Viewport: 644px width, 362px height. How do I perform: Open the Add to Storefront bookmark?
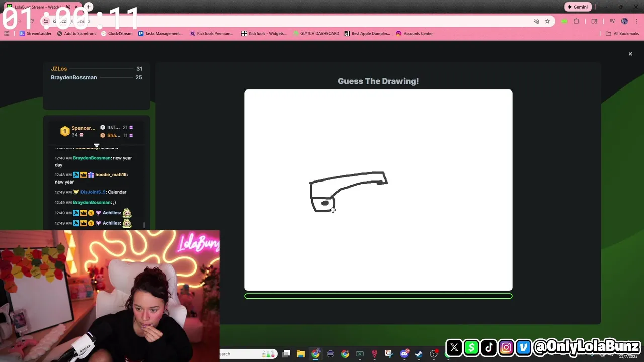click(x=76, y=34)
